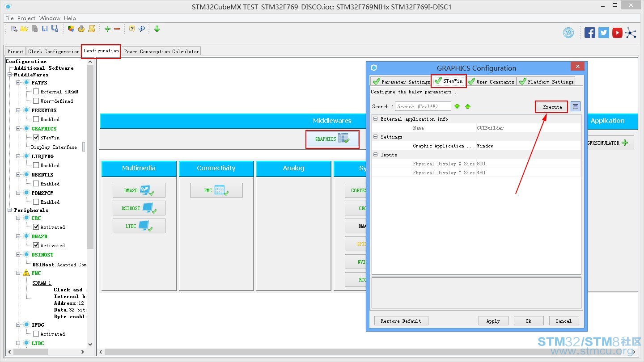Find next match with green down arrow
Screen dimensions: 644x362
tap(457, 106)
